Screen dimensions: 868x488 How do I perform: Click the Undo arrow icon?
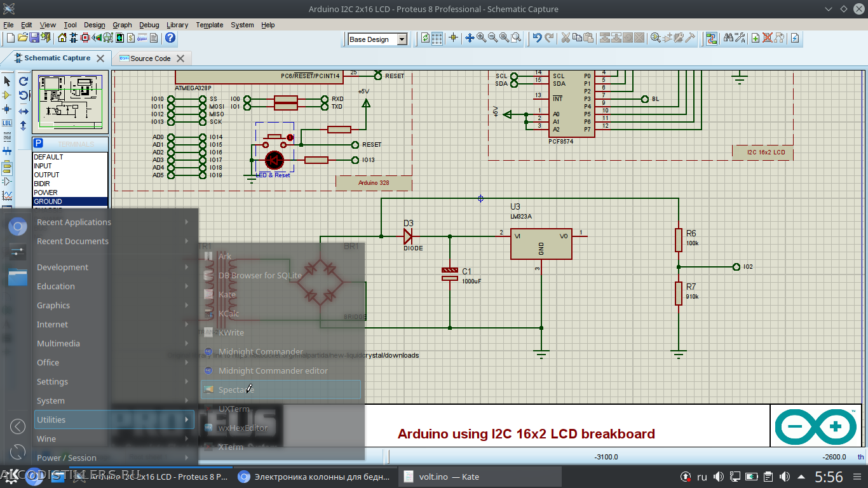click(x=537, y=38)
